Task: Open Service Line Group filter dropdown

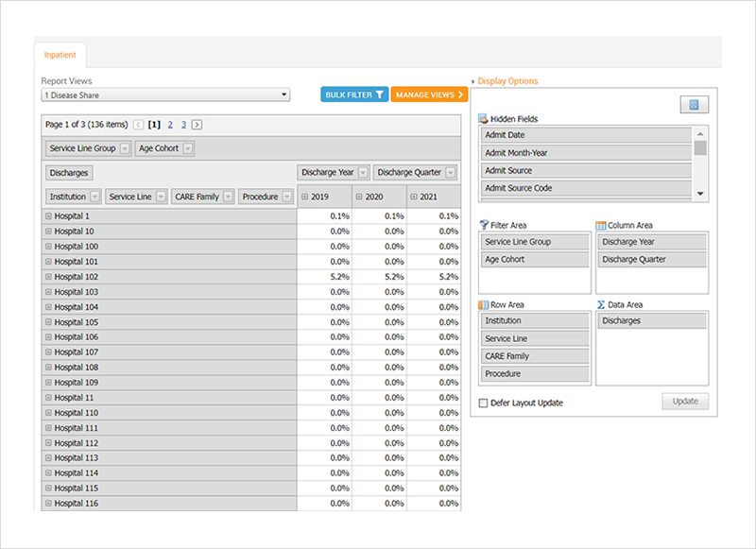Action: (x=125, y=148)
